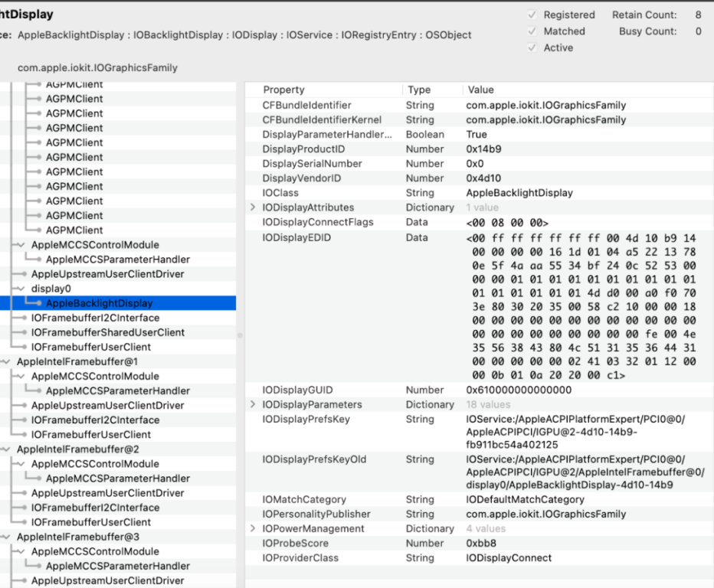Expand the IODisplayAttributes dictionary row
Image resolution: width=714 pixels, height=588 pixels.
click(254, 207)
